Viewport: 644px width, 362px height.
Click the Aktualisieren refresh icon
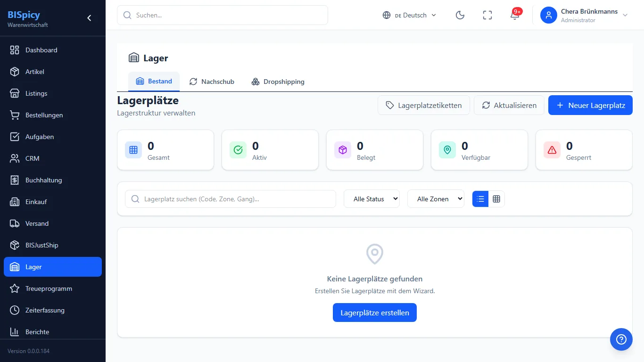[x=486, y=105]
